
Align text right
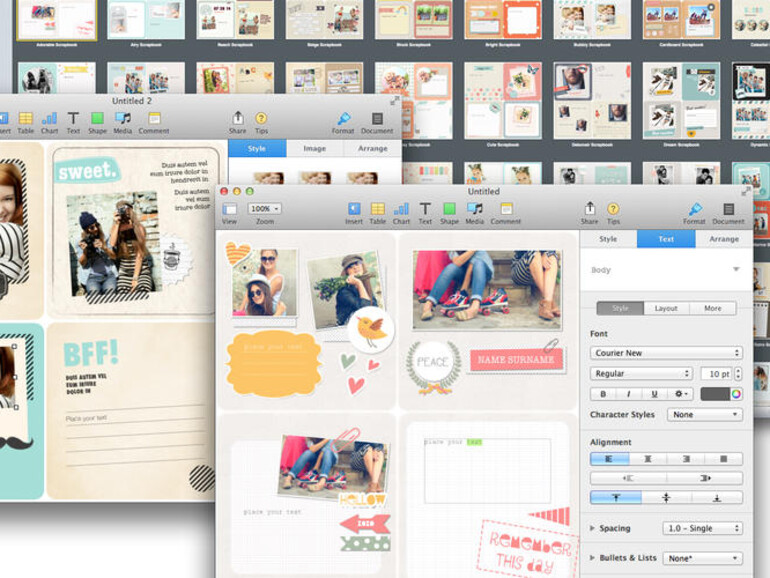click(686, 459)
